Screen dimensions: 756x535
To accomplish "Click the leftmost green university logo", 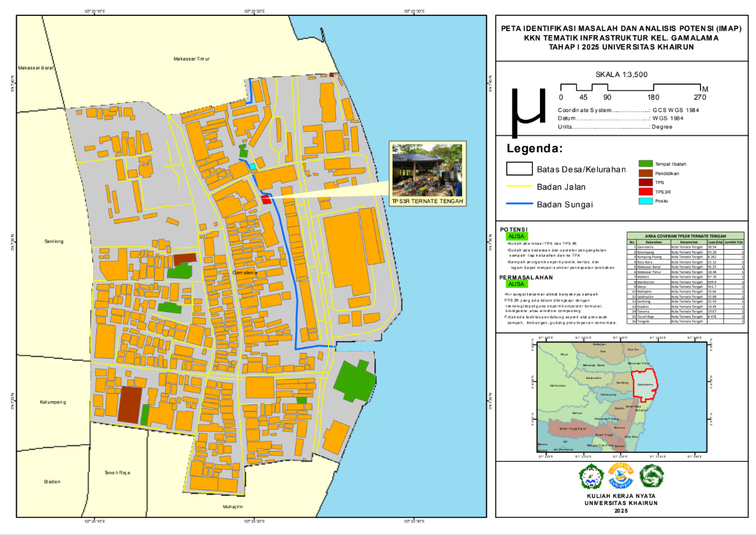I will coord(590,474).
